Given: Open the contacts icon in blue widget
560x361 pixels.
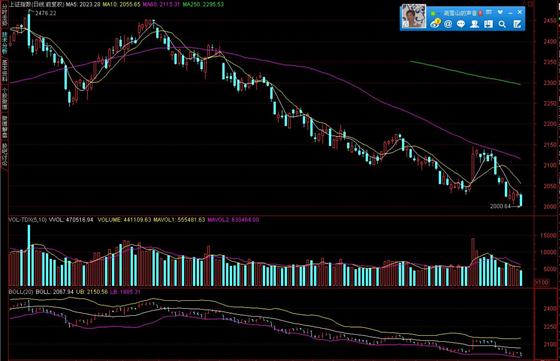Looking at the screenshot, I should click(x=474, y=24).
